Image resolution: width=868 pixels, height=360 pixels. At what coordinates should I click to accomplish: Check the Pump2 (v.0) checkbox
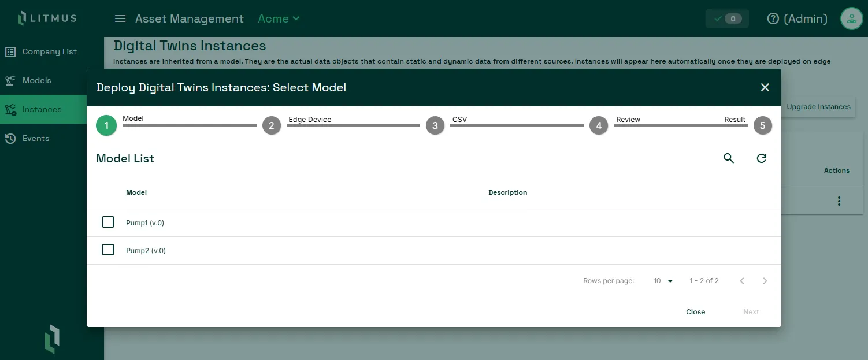pyautogui.click(x=108, y=250)
